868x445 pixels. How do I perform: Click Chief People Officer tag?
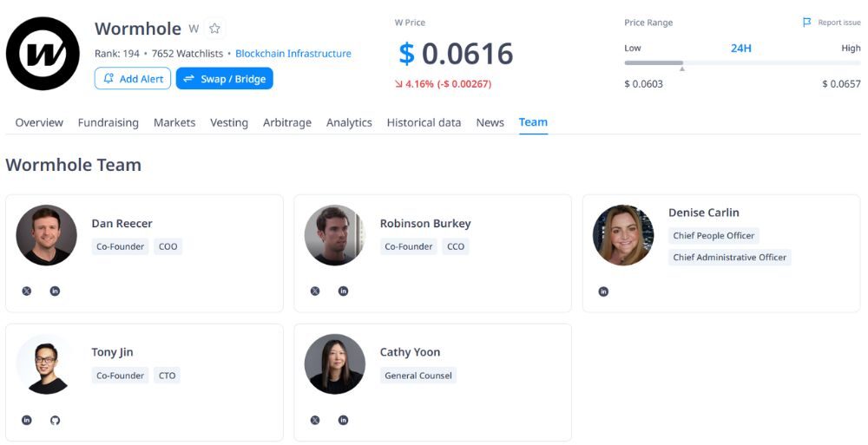pos(713,236)
